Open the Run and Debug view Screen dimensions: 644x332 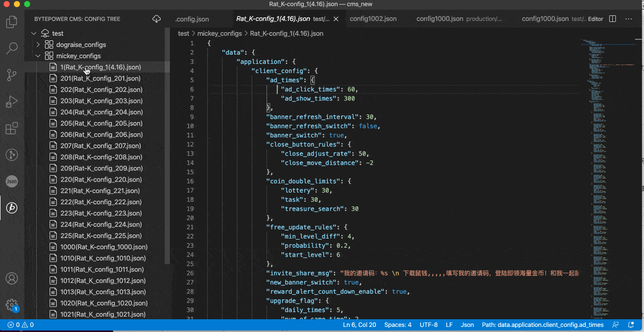pos(11,102)
